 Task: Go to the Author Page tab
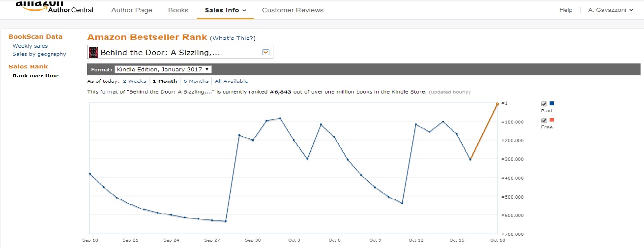[x=132, y=10]
